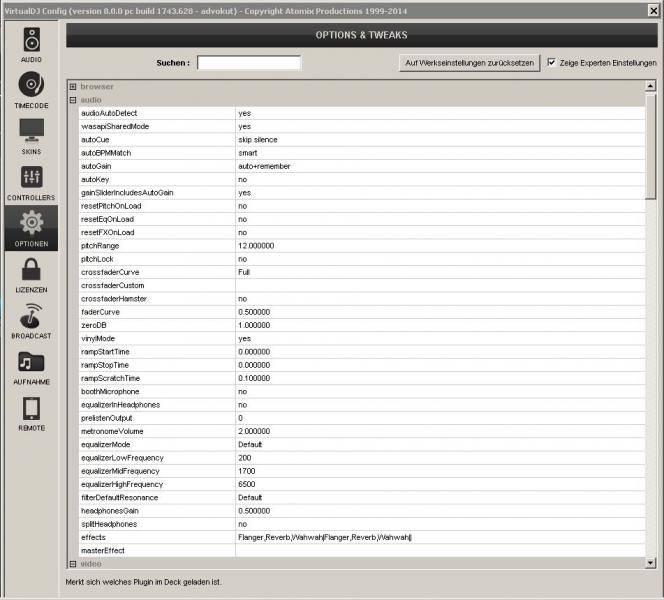Select the resetPitchOnLoad setting
Image resolution: width=664 pixels, height=600 pixels.
point(362,206)
